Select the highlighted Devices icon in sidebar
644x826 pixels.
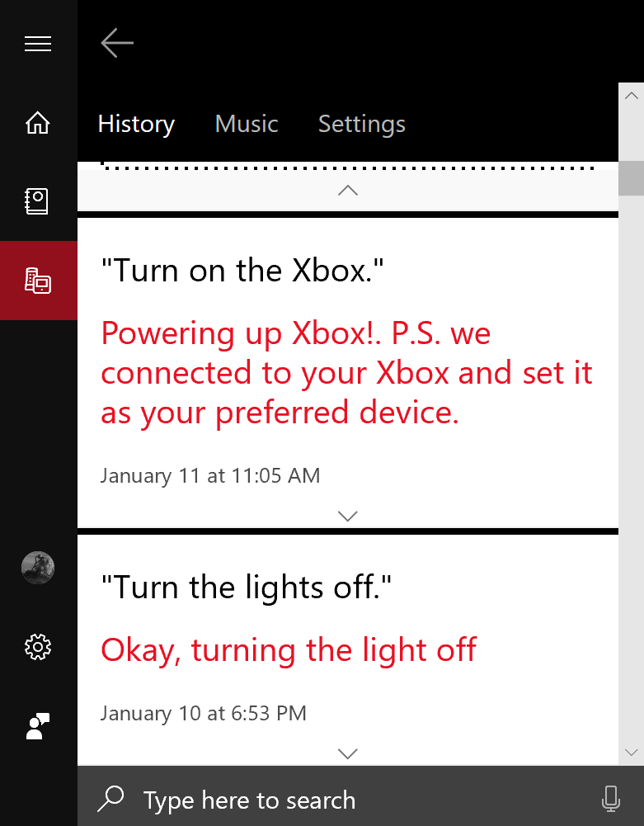[38, 280]
